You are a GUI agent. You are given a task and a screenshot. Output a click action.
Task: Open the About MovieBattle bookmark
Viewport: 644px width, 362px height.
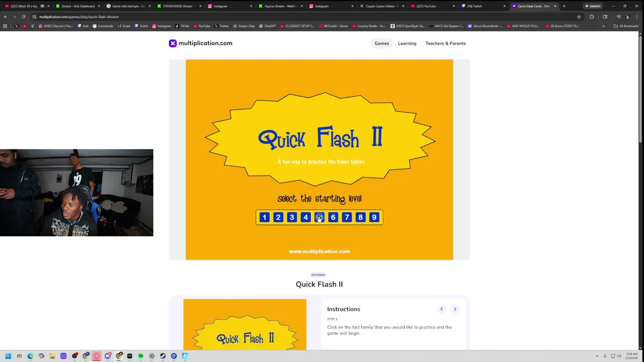pos(486,26)
